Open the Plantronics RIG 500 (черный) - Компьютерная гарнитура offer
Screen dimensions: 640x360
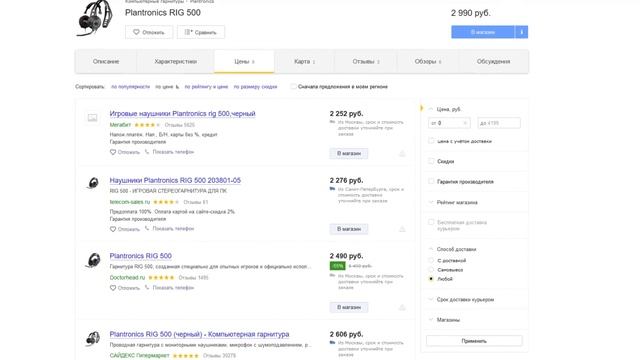199,334
